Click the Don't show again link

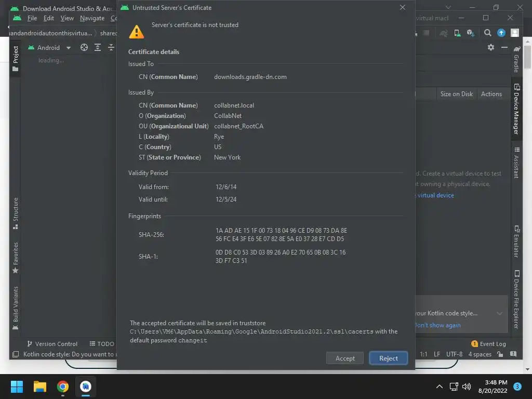(x=437, y=325)
